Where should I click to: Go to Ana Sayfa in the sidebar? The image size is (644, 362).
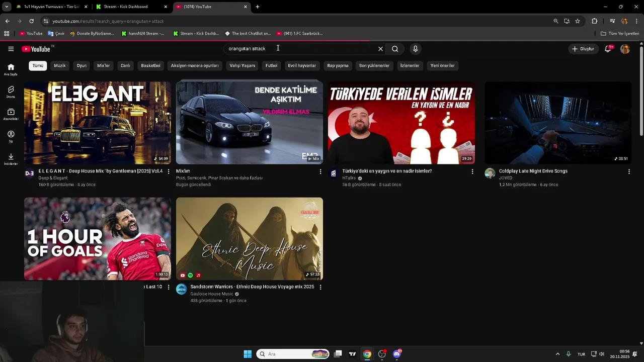[11, 69]
